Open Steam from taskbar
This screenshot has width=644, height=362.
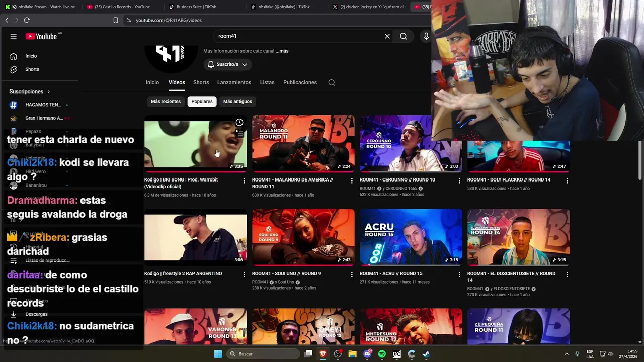426,354
